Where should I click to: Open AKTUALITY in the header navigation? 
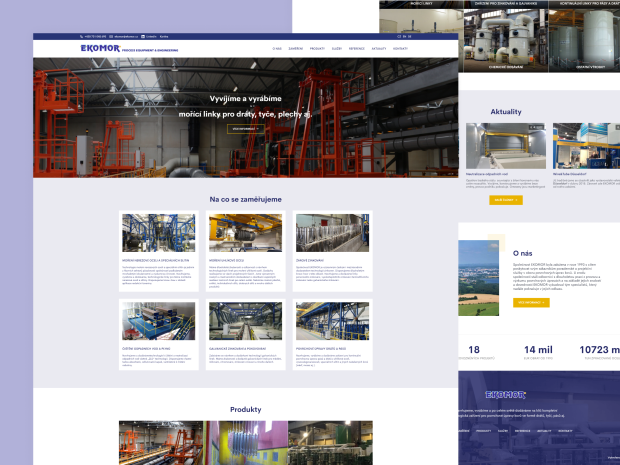379,48
